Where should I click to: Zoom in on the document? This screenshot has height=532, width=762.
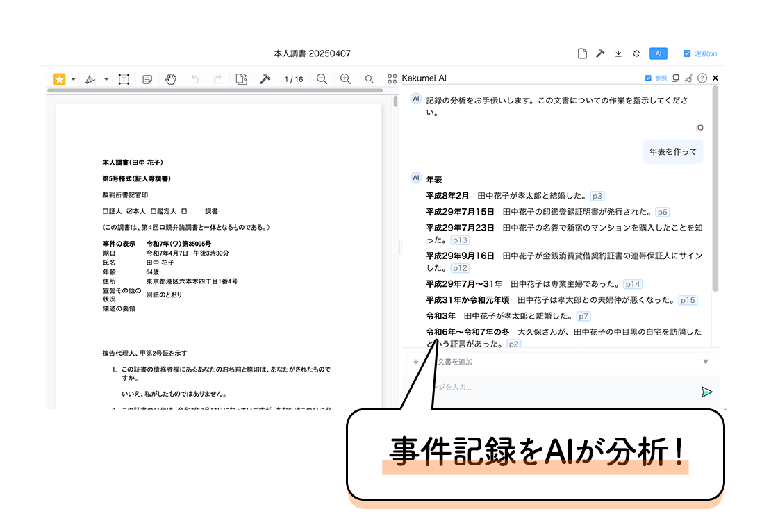345,79
